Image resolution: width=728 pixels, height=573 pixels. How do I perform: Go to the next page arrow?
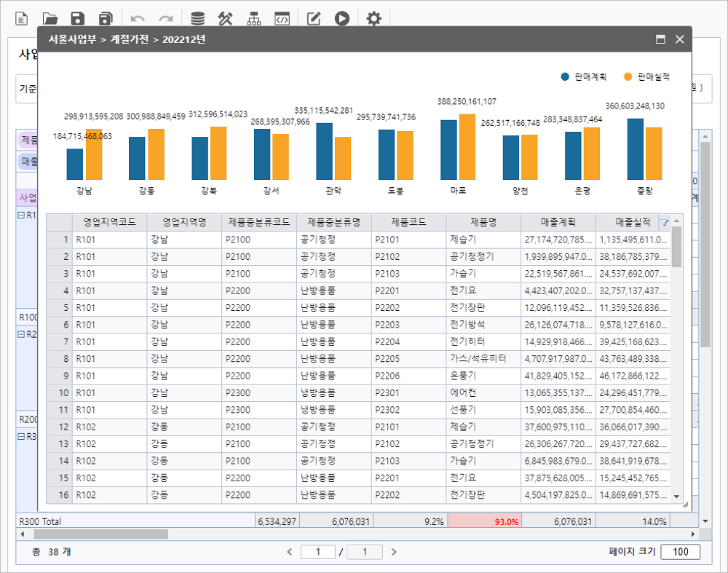pyautogui.click(x=394, y=552)
